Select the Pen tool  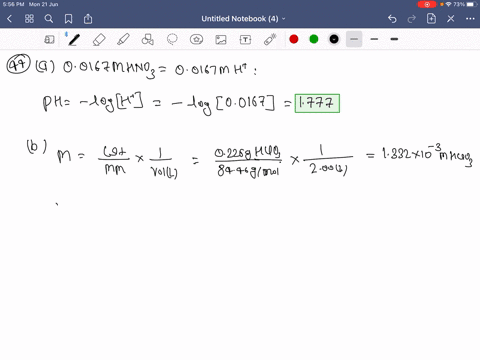pyautogui.click(x=73, y=40)
